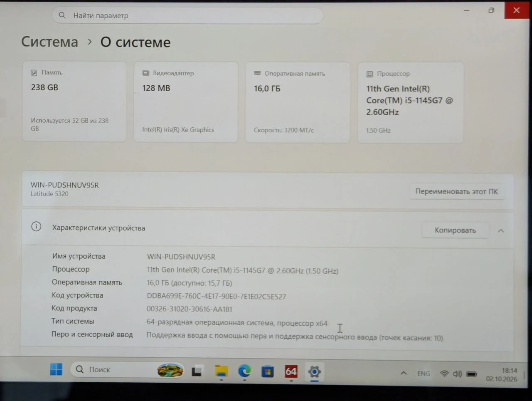
Task: Launch File Explorer from the taskbar
Action: coord(221,371)
